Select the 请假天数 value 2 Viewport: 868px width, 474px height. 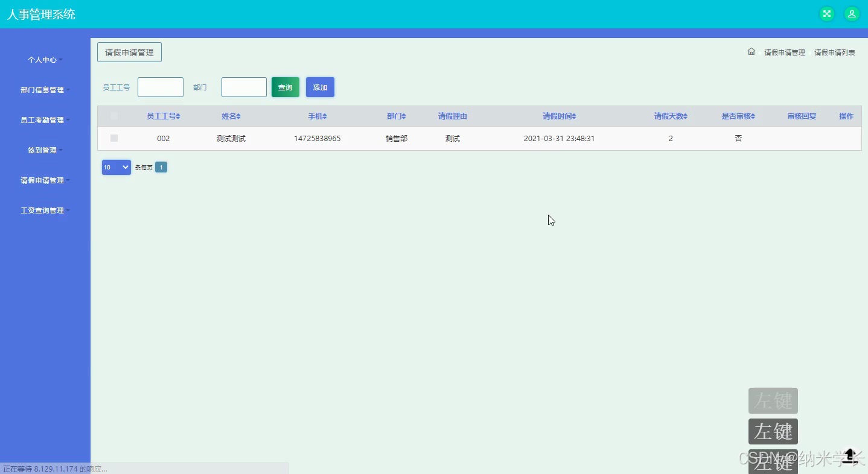pyautogui.click(x=671, y=139)
